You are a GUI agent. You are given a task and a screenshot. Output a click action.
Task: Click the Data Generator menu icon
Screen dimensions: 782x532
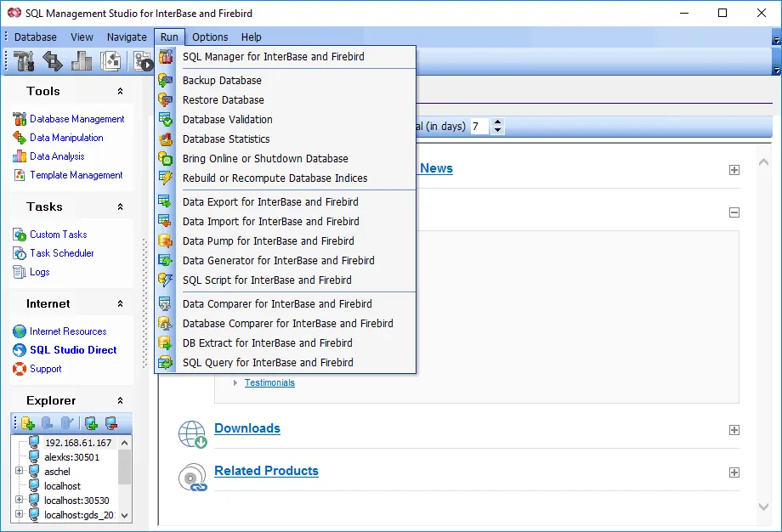(165, 260)
